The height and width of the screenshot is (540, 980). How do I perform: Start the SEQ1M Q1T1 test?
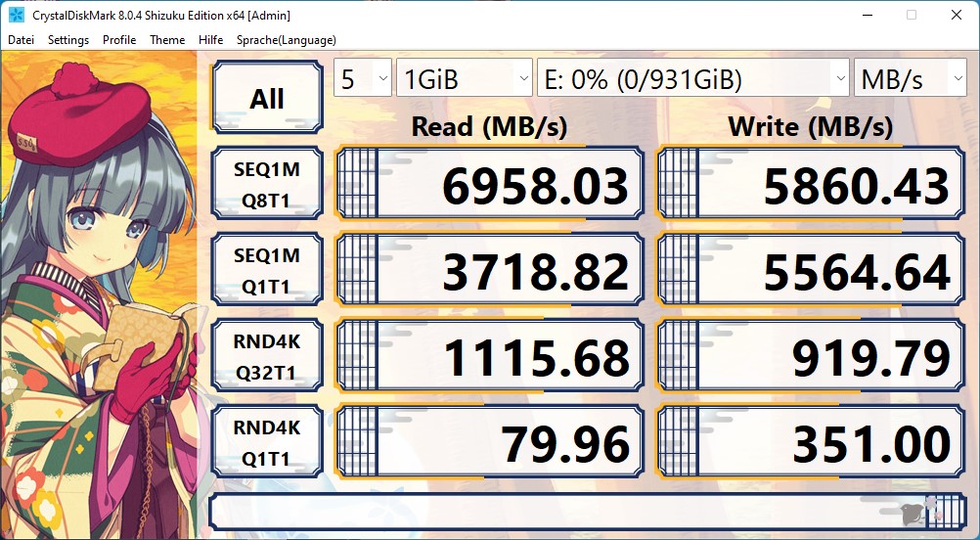(x=267, y=269)
